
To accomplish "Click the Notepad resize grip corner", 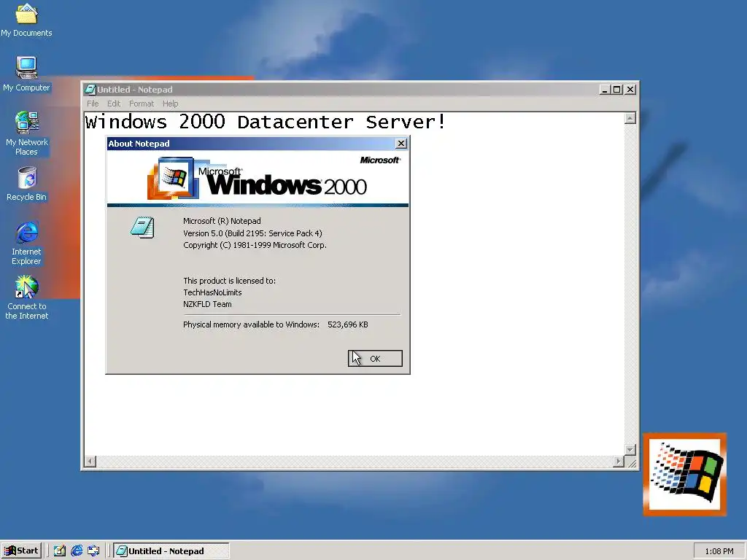I will pyautogui.click(x=631, y=462).
